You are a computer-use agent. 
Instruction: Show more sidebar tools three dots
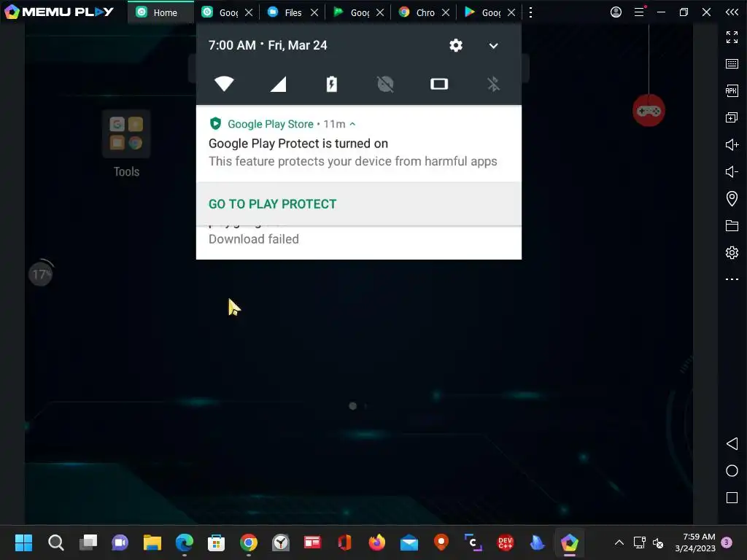point(732,279)
